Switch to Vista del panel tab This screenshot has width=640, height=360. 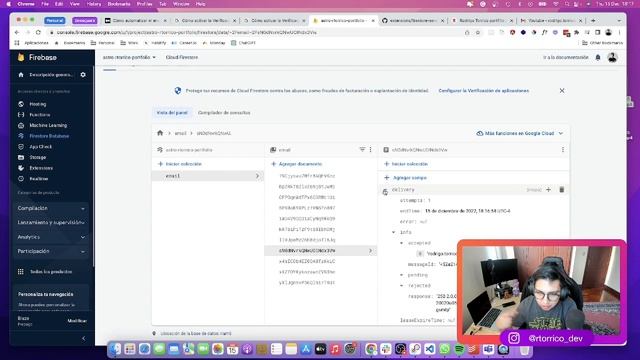(172, 112)
